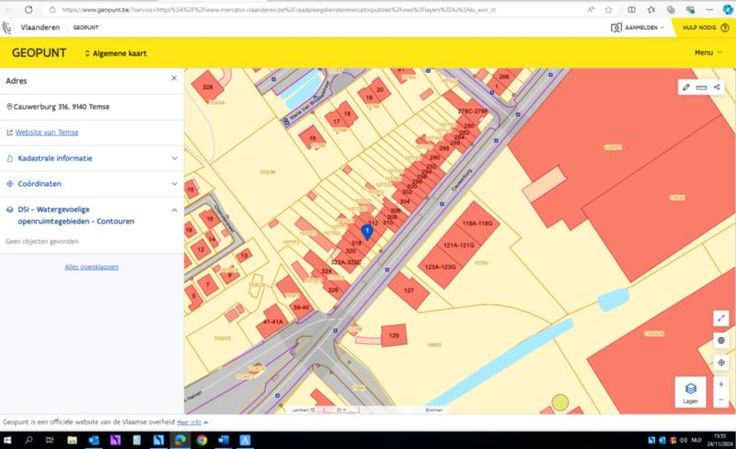736x449 pixels.
Task: Click the Alles openklappen link
Action: (x=92, y=267)
